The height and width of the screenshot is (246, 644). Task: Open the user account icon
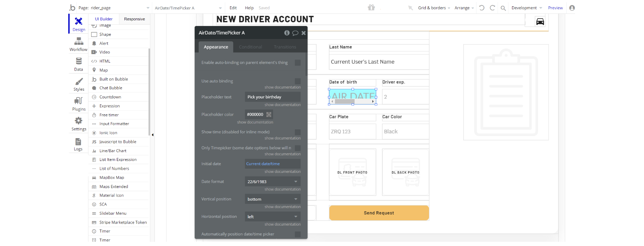coord(572,8)
